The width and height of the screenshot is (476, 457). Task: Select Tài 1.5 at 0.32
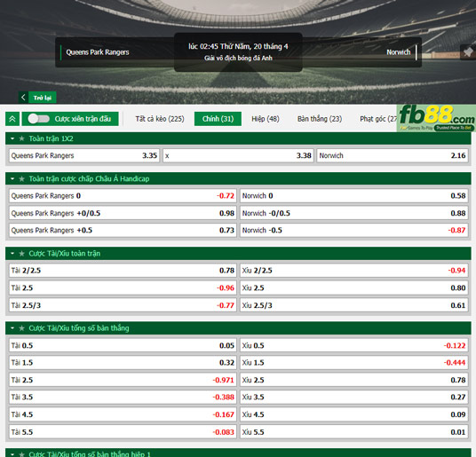pyautogui.click(x=123, y=363)
